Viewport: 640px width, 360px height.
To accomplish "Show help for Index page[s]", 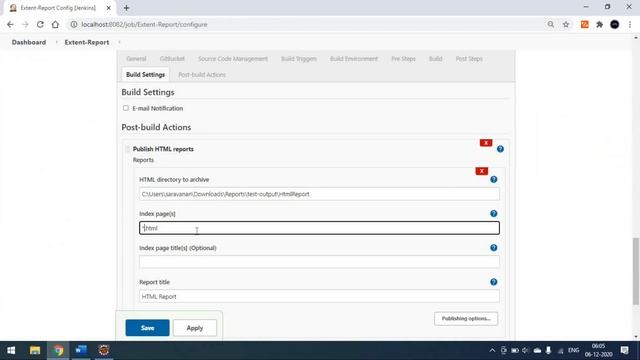I will point(493,213).
